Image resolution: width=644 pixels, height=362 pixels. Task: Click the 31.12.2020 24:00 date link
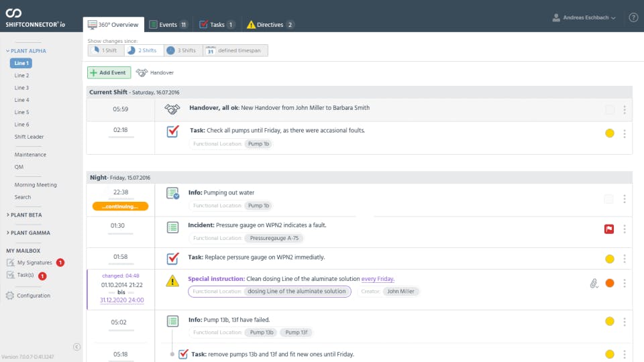[121, 300]
